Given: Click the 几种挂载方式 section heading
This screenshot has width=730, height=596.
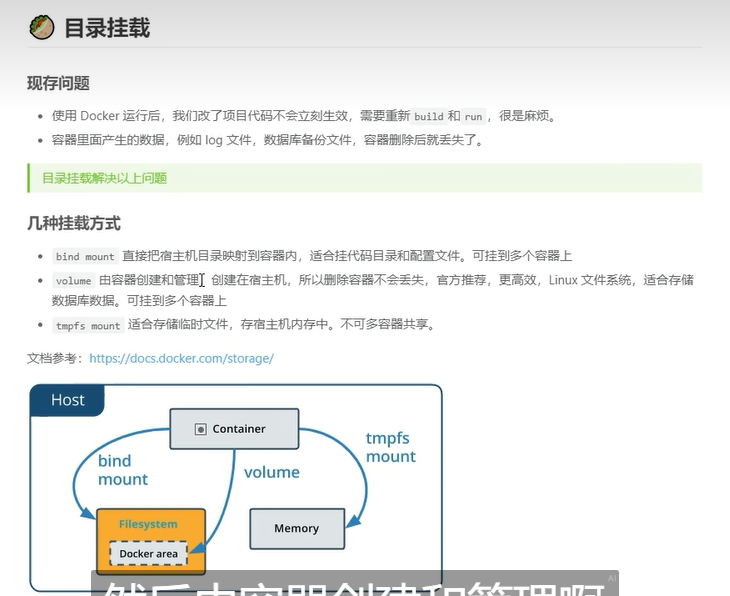Looking at the screenshot, I should (74, 223).
